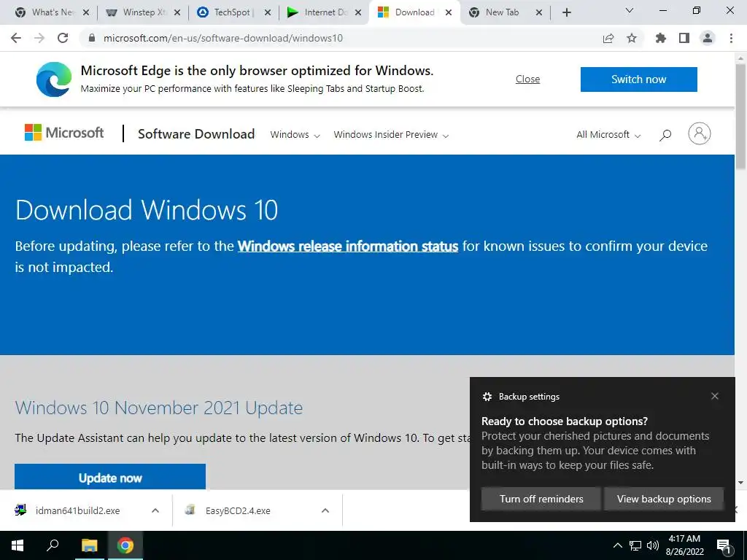The width and height of the screenshot is (747, 560).
Task: Open a new tab with plus icon
Action: pos(566,12)
